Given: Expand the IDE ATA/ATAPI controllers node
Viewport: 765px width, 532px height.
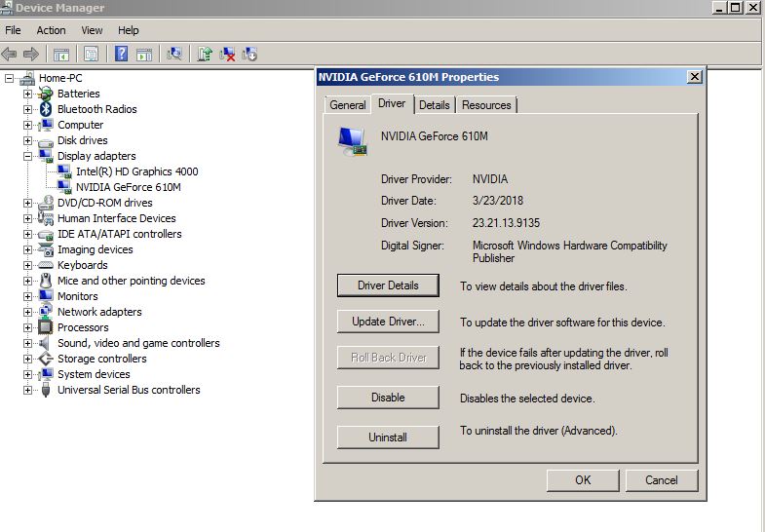Looking at the screenshot, I should coord(27,234).
